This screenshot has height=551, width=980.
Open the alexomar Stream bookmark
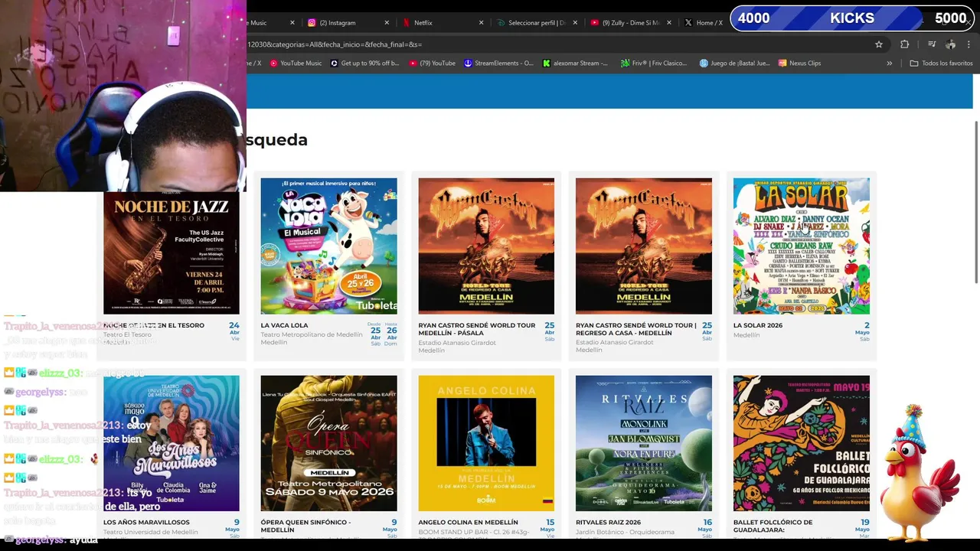[x=575, y=64]
